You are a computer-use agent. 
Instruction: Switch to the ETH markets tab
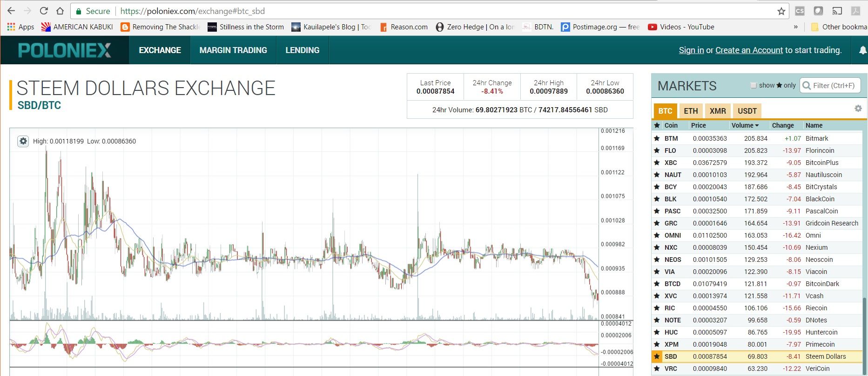691,111
